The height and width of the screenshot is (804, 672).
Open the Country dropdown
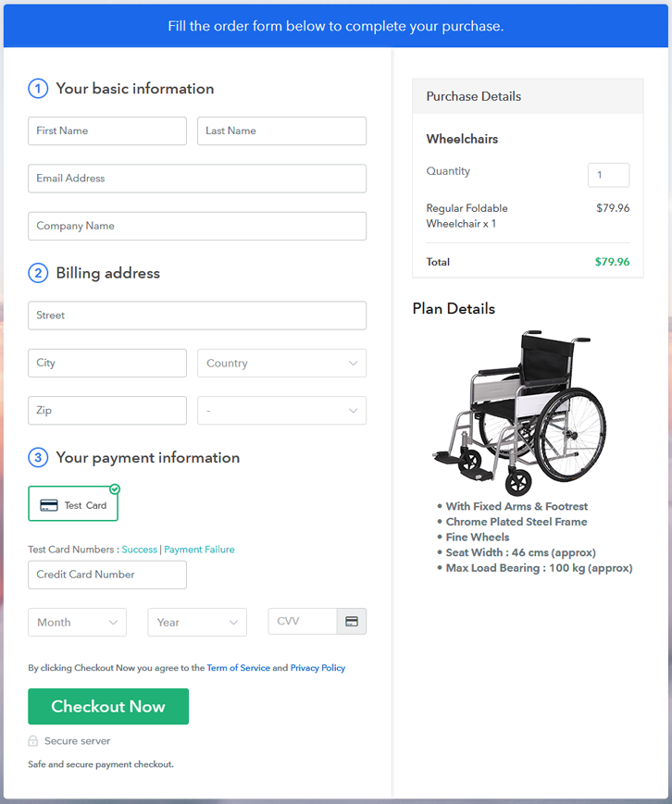pyautogui.click(x=281, y=363)
